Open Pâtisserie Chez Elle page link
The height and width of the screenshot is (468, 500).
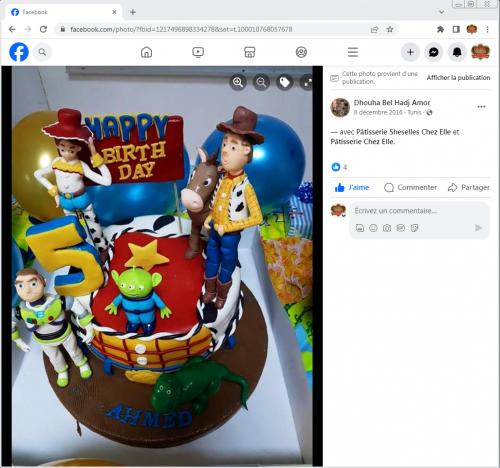362,142
